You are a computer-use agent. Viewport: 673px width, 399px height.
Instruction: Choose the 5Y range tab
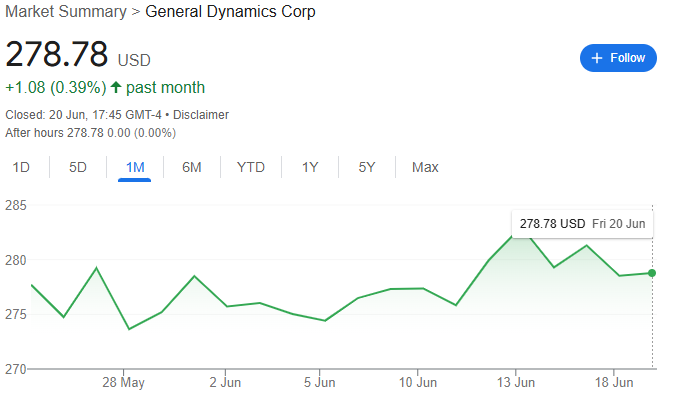[367, 167]
